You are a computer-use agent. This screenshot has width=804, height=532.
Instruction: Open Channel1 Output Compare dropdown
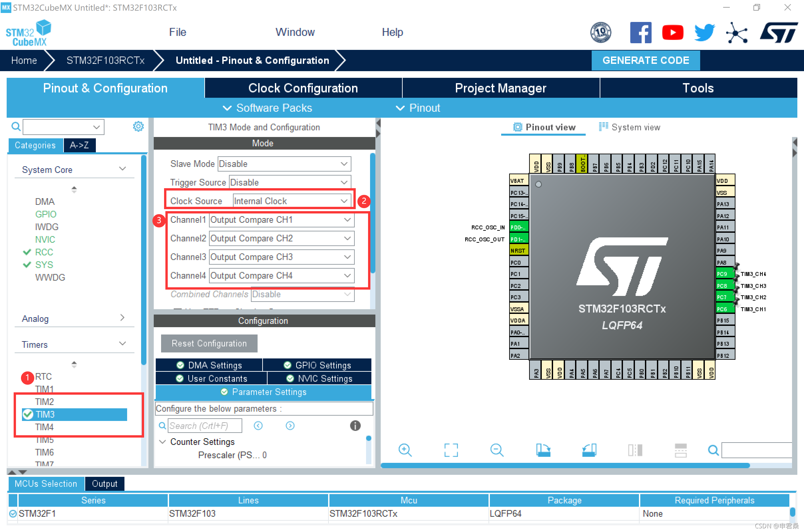pyautogui.click(x=282, y=220)
